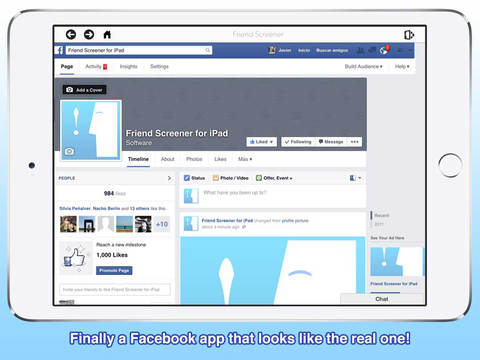Expand the PEOPLE section chevron
Viewport: 480px width, 360px height.
[x=169, y=178]
